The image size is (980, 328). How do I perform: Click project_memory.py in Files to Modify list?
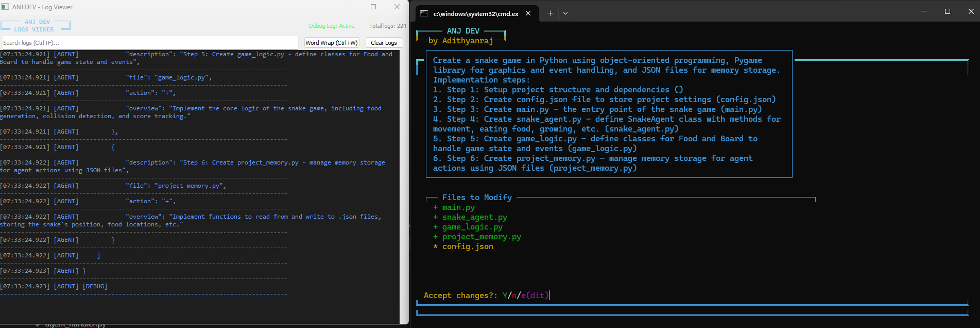pos(482,237)
